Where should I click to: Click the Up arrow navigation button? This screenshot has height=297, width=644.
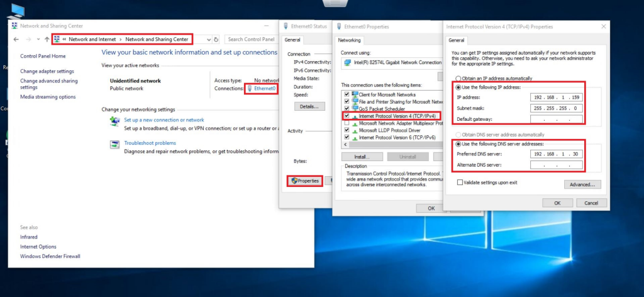coord(47,39)
